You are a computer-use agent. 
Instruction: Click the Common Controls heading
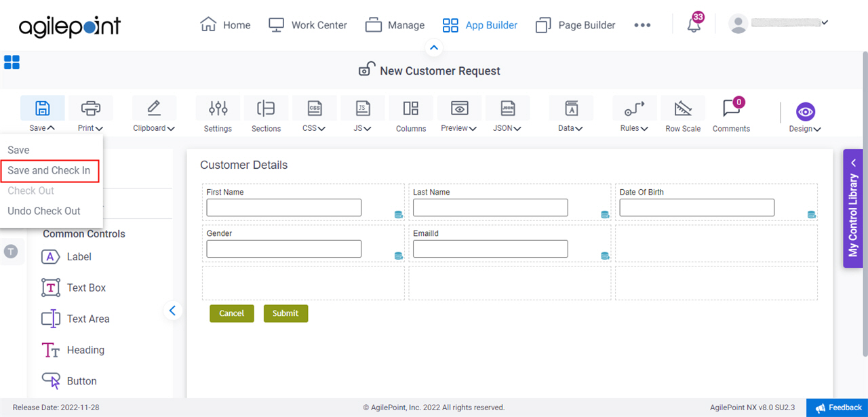click(84, 234)
